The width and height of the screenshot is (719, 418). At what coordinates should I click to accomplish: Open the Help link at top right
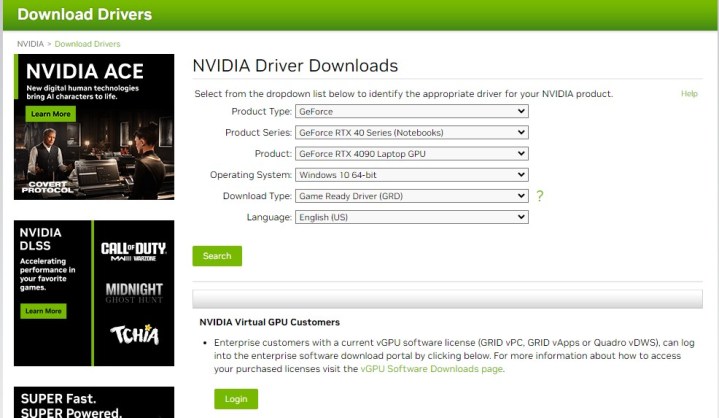[689, 94]
